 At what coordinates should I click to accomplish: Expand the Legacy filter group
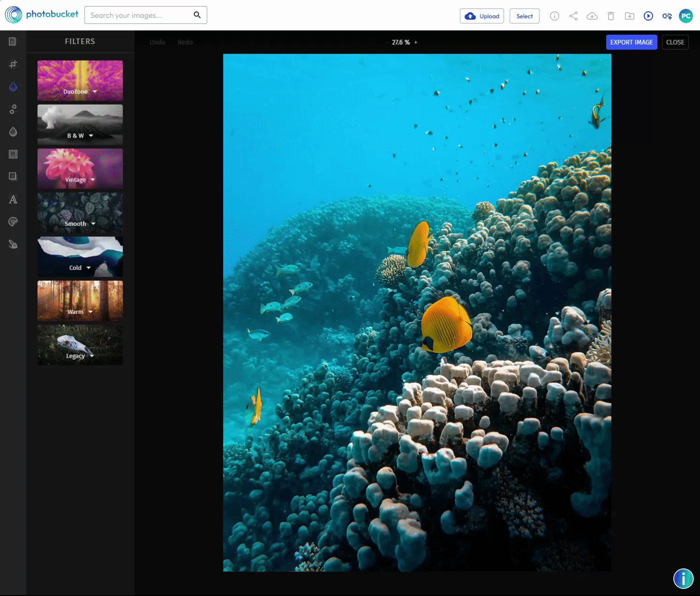tap(80, 345)
